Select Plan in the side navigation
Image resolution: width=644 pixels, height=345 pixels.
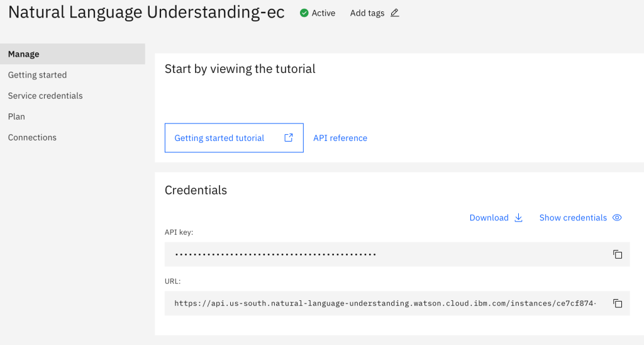pyautogui.click(x=16, y=116)
